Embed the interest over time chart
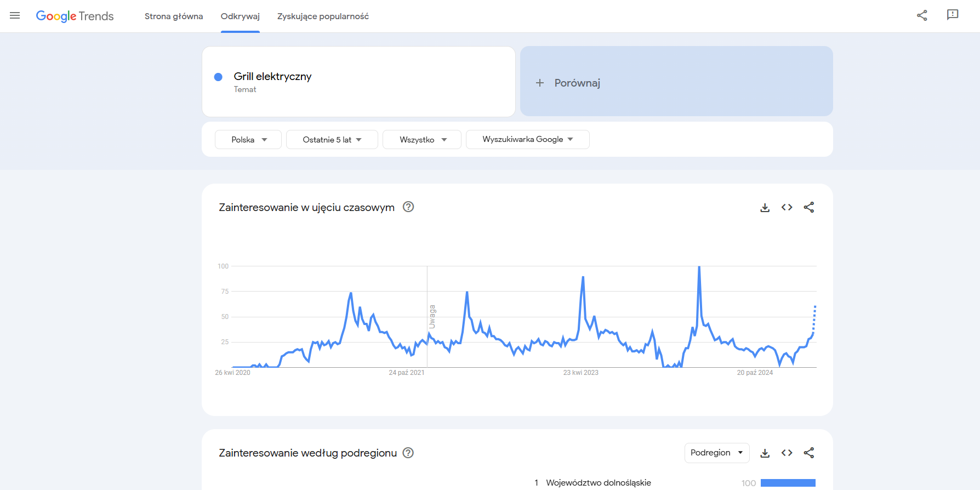Viewport: 980px width, 490px height. coord(787,207)
